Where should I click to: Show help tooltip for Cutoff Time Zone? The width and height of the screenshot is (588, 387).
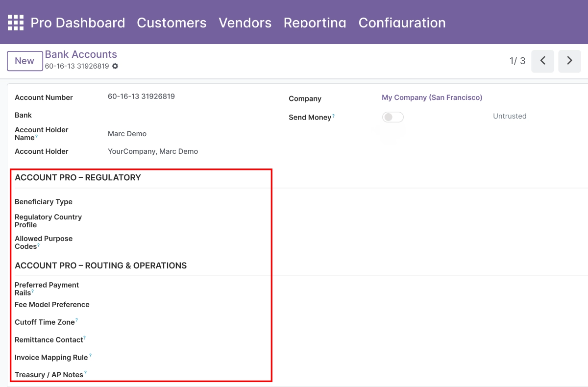(x=77, y=320)
